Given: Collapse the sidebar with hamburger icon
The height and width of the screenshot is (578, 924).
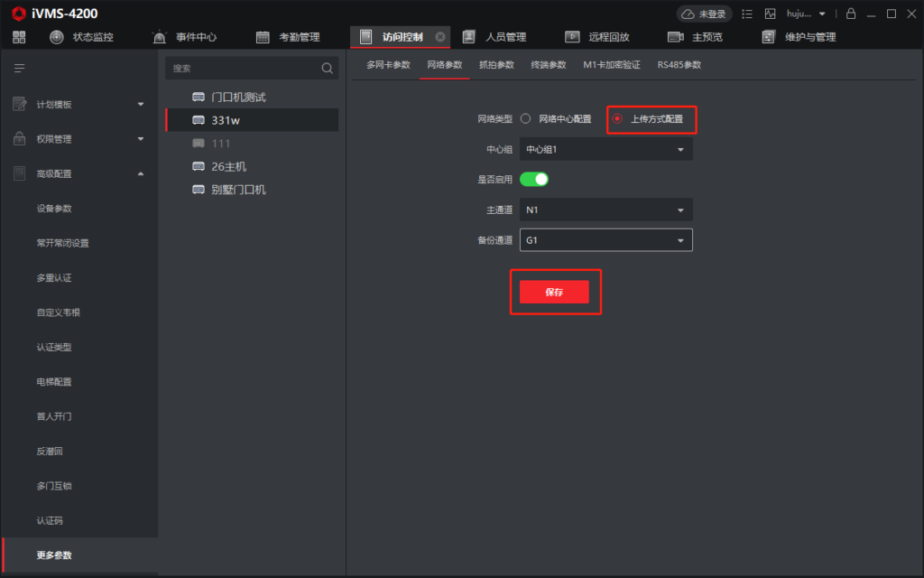Looking at the screenshot, I should (19, 69).
